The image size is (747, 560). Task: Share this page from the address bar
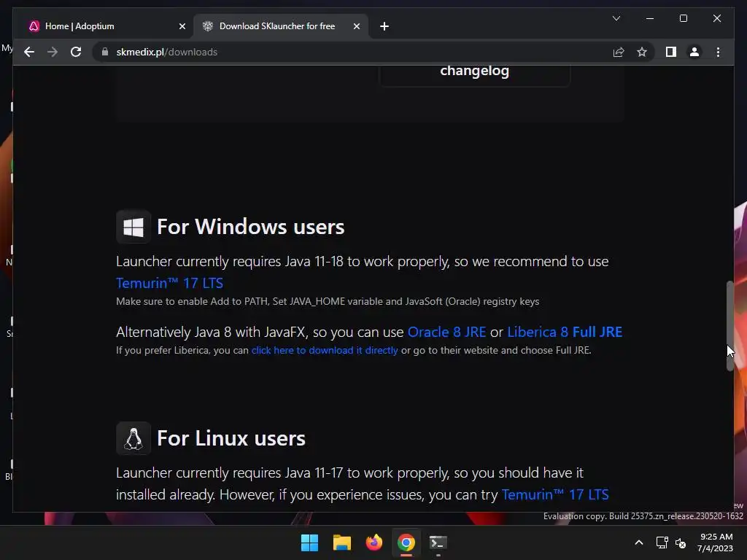(x=619, y=52)
